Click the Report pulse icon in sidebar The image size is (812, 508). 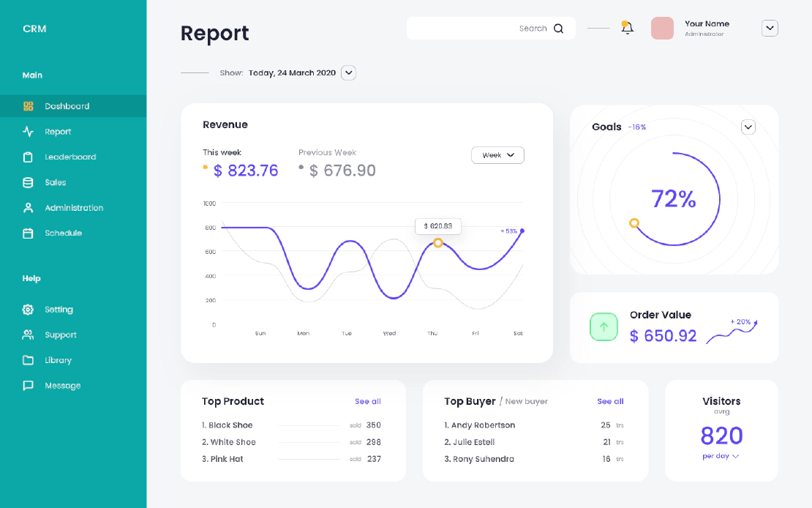click(29, 132)
